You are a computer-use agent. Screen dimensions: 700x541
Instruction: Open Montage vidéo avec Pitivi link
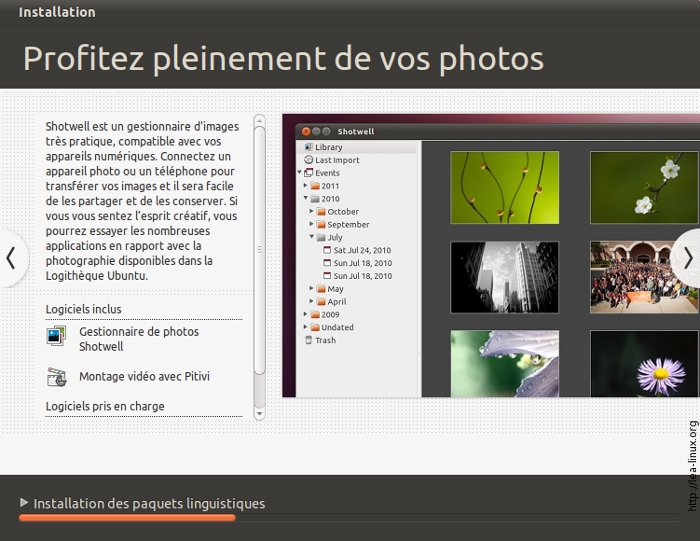pyautogui.click(x=144, y=377)
